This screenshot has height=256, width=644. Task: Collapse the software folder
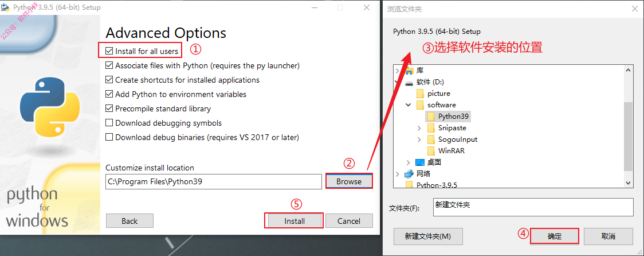pyautogui.click(x=409, y=105)
